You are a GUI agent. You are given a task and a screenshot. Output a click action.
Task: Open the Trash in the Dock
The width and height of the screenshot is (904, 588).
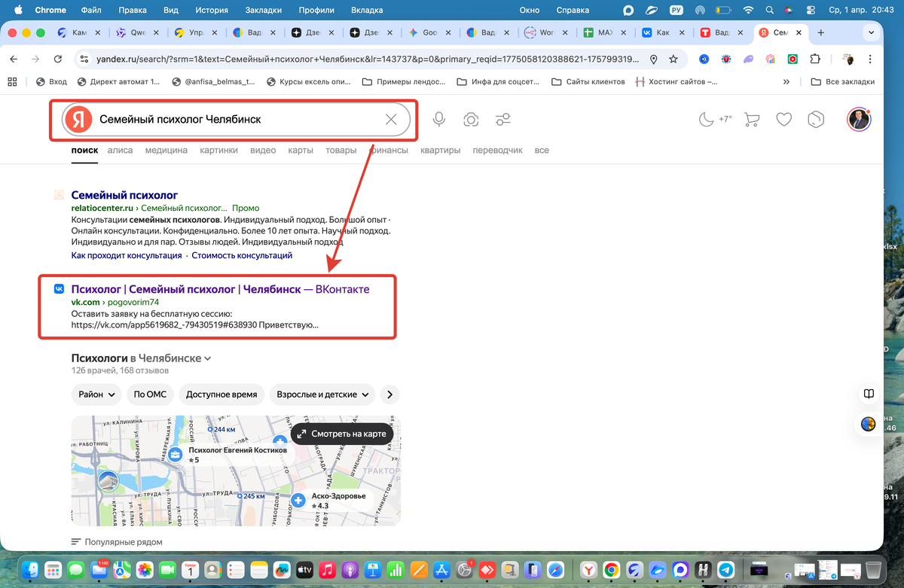pyautogui.click(x=873, y=570)
